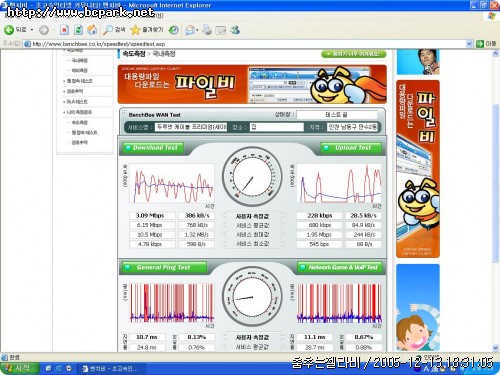Screen dimensions: 500x375
Task: Go to the Home page icon
Action: (92, 30)
